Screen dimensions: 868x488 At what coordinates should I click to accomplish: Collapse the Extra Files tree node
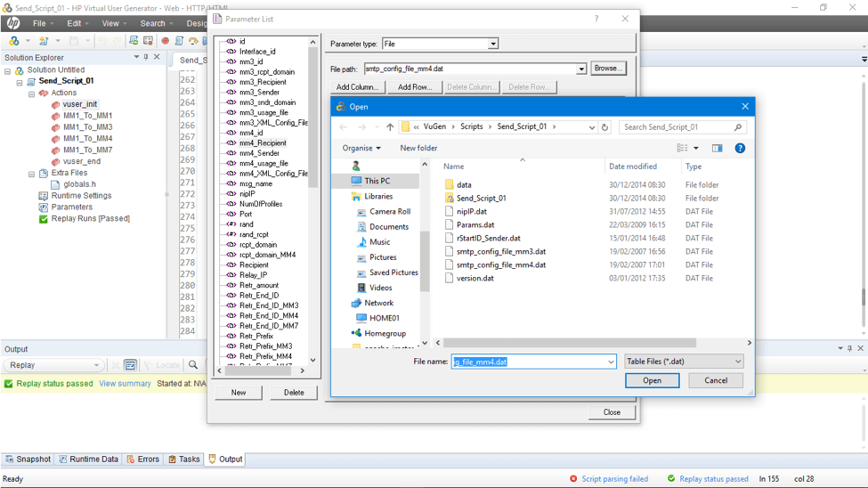(x=31, y=174)
